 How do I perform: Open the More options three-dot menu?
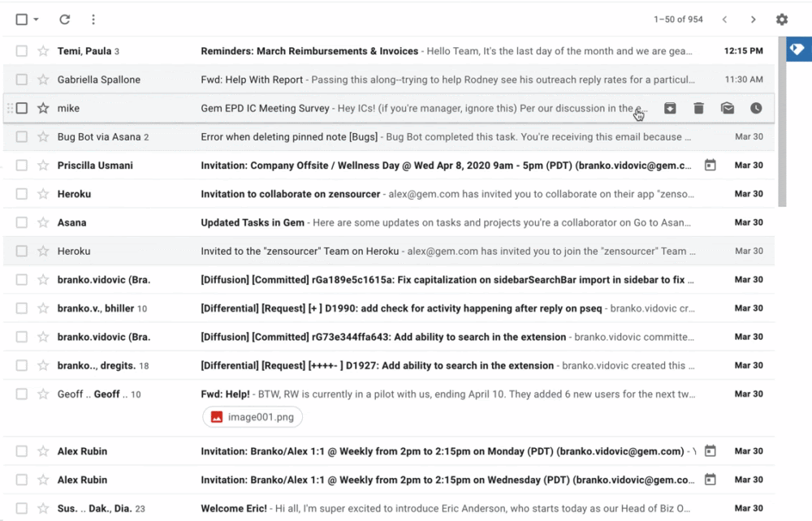93,19
